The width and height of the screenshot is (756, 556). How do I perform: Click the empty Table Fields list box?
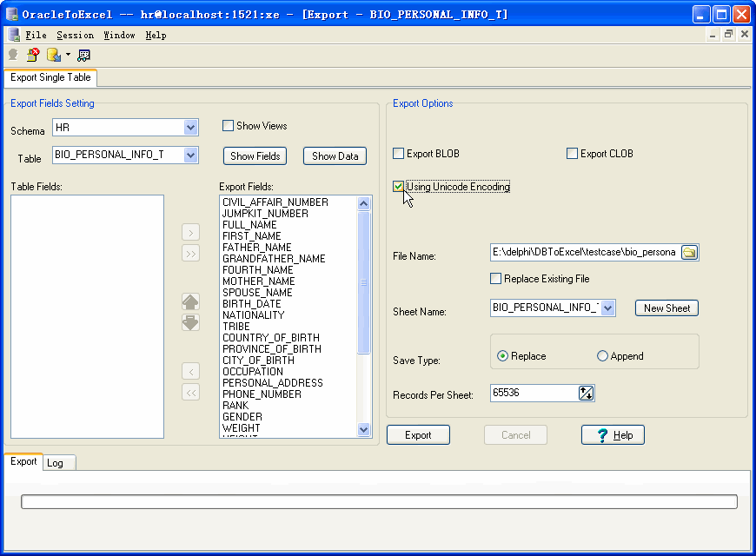[x=87, y=317]
